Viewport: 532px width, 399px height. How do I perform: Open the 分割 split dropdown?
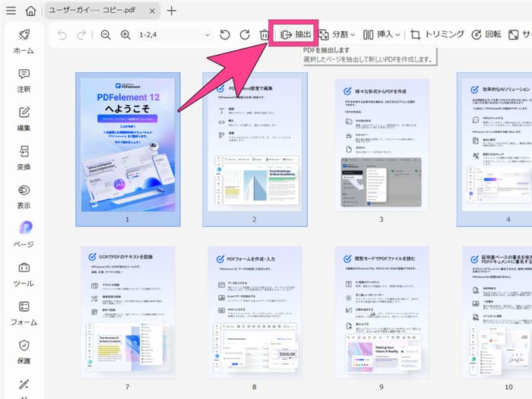coord(337,35)
